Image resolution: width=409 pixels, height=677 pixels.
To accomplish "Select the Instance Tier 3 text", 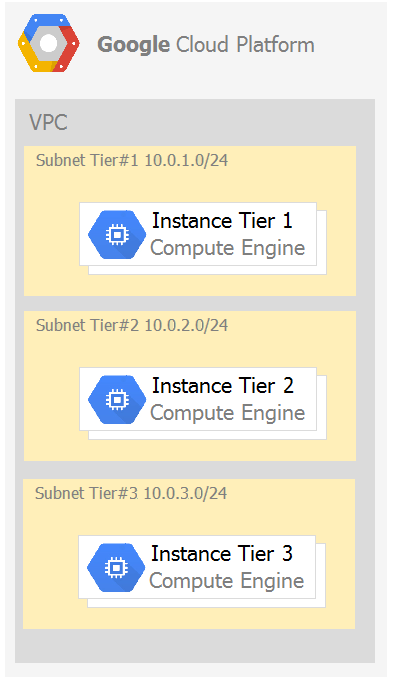I will 222,554.
